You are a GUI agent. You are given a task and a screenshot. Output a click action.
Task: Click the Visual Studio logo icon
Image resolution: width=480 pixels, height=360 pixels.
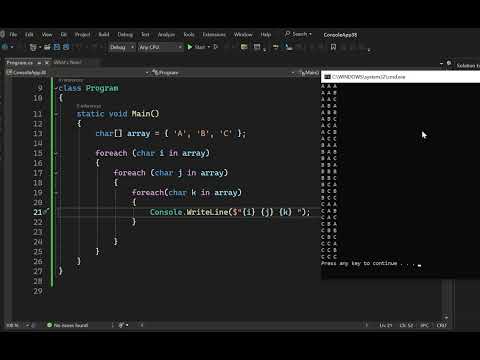coord(2,34)
